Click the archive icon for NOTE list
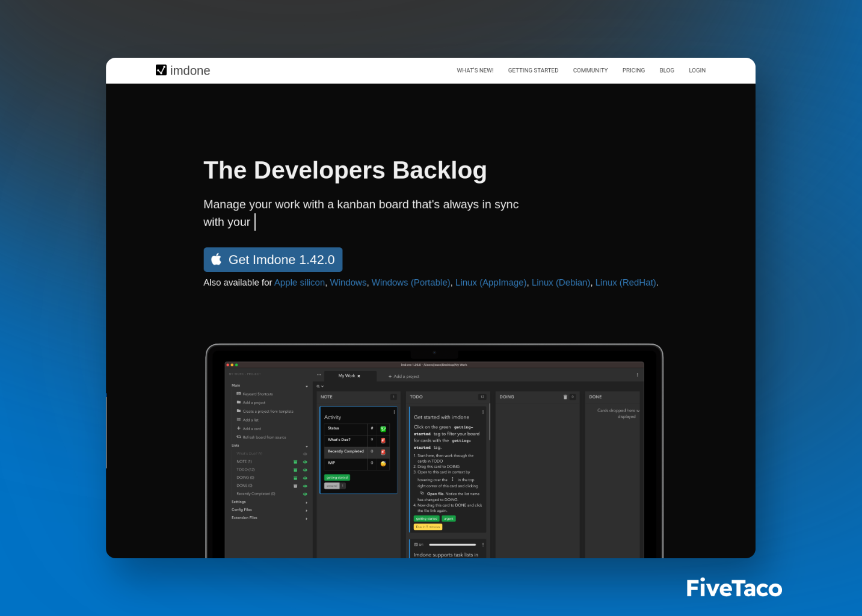The image size is (862, 616). [x=295, y=462]
